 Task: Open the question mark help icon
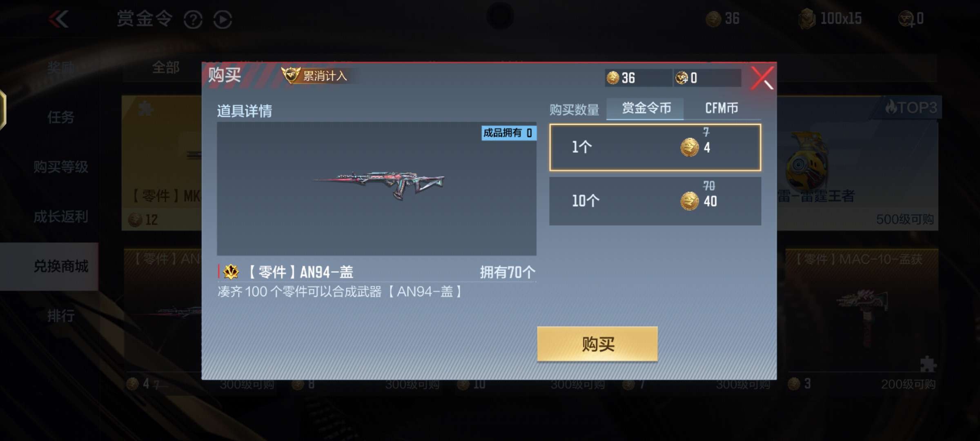(193, 20)
